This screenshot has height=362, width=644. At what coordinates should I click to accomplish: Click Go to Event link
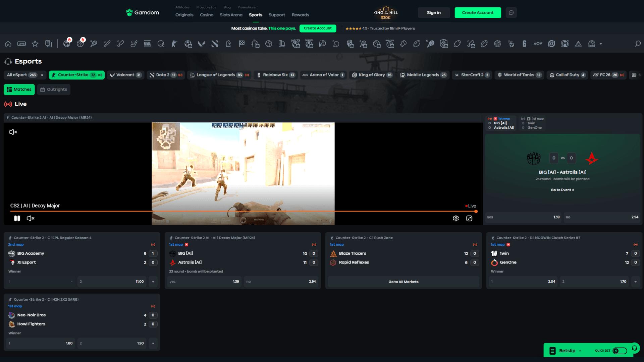[x=562, y=190]
